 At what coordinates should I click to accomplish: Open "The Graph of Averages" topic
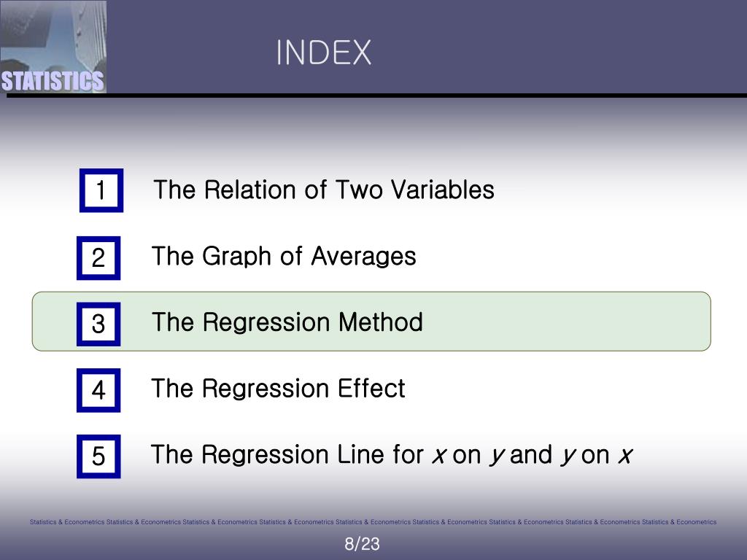[284, 257]
